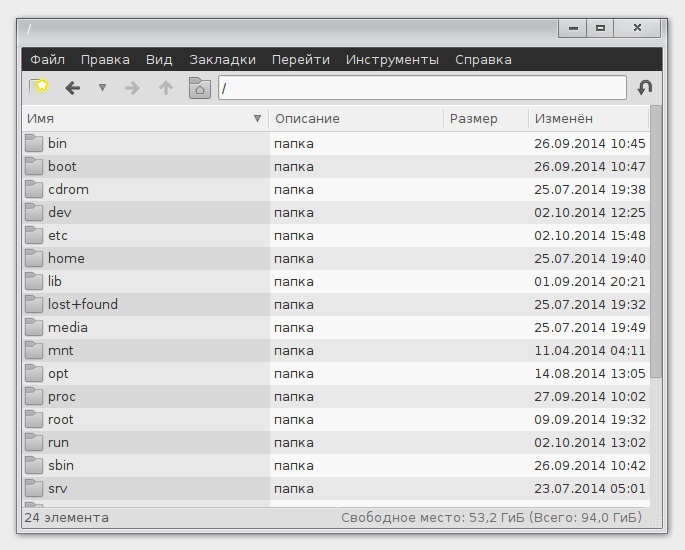Open the back history dropdown arrow
The width and height of the screenshot is (685, 550).
coord(102,88)
